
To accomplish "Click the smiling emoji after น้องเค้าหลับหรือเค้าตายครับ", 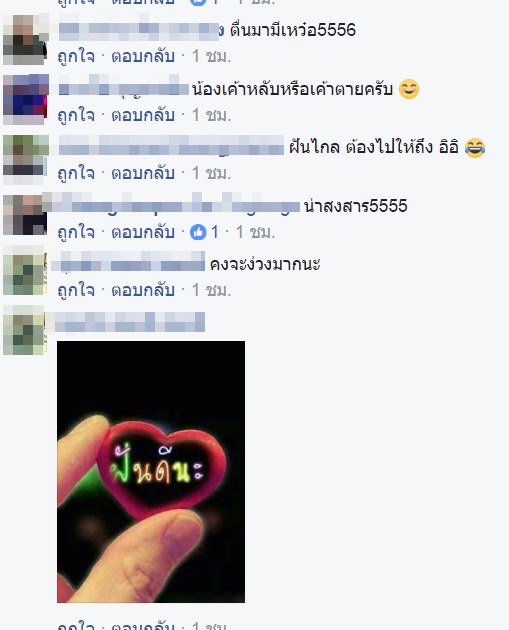I will pyautogui.click(x=409, y=89).
